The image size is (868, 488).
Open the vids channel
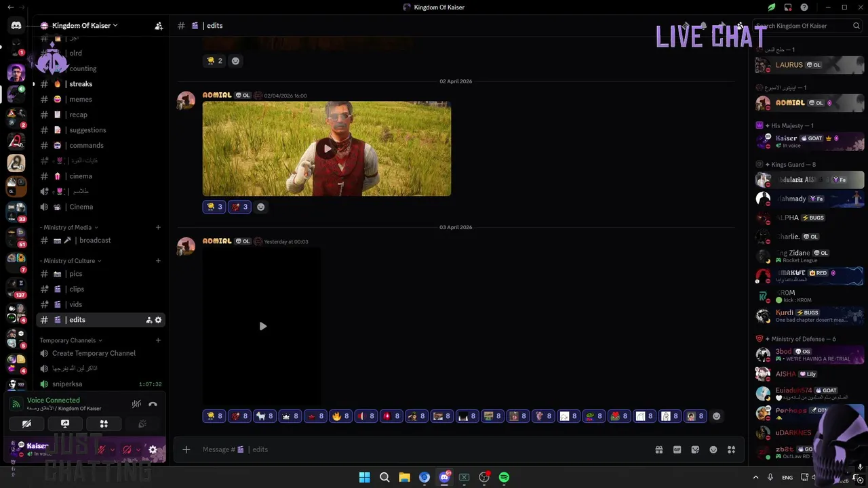pos(100,304)
